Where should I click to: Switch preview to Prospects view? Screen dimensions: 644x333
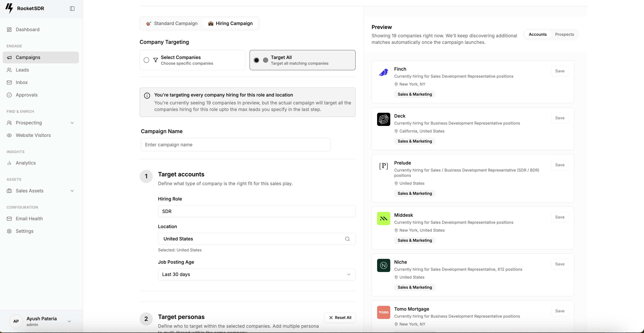click(565, 34)
